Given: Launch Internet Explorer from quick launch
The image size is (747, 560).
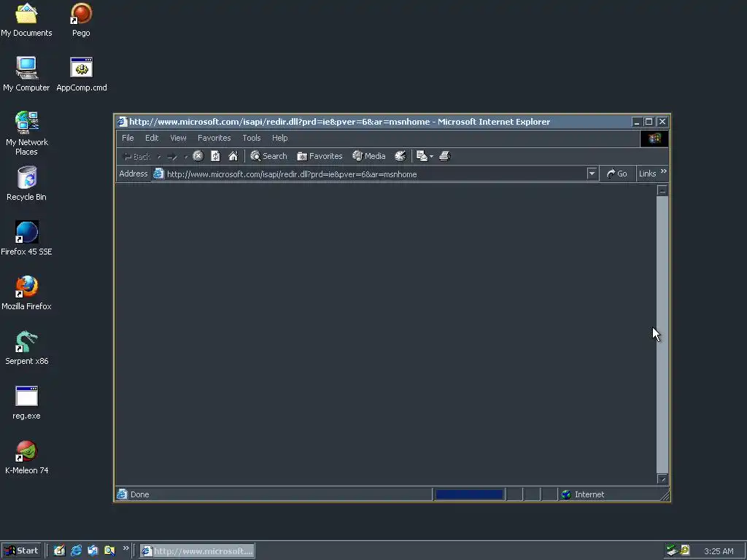Looking at the screenshot, I should [x=76, y=551].
